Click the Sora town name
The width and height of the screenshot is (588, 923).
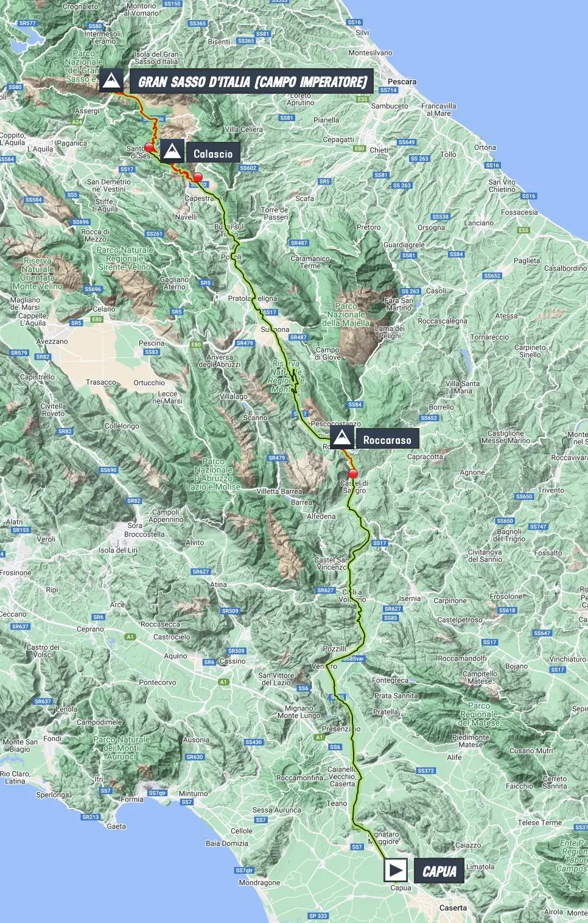click(135, 525)
